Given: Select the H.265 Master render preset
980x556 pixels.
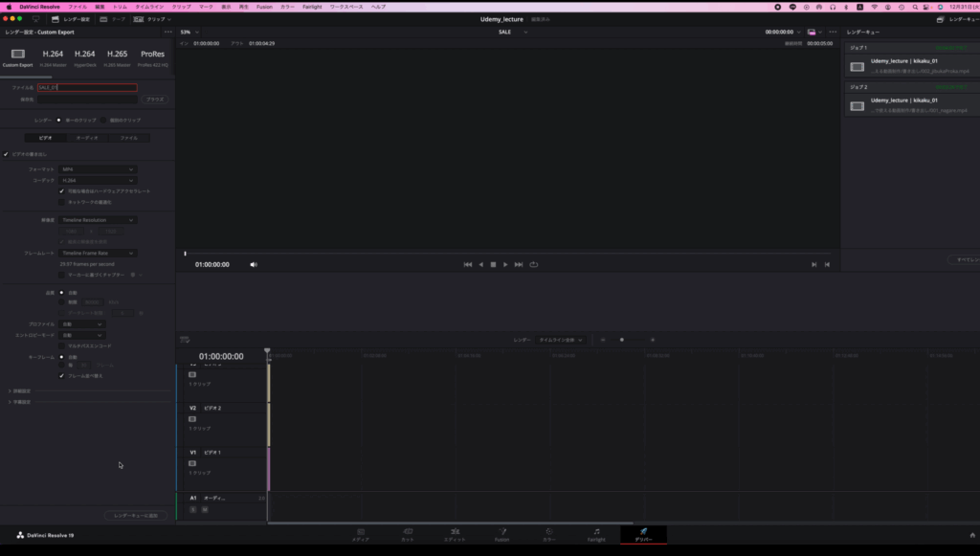Looking at the screenshot, I should click(x=117, y=57).
